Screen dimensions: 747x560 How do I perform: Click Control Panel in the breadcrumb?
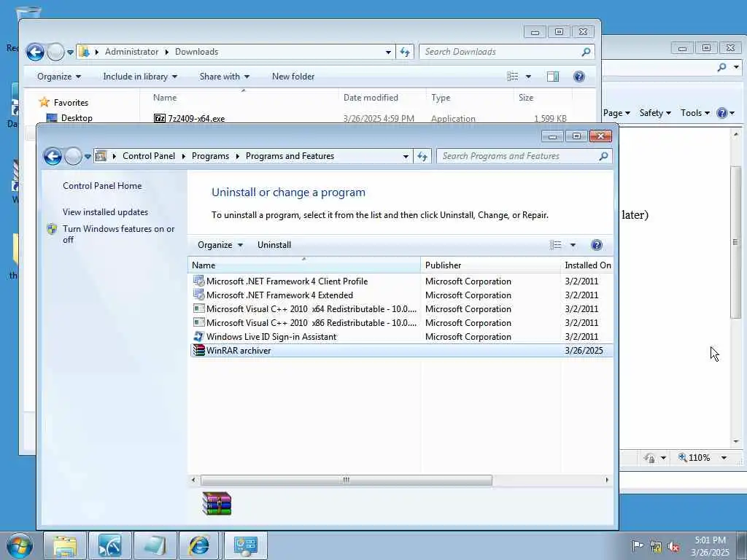point(149,156)
